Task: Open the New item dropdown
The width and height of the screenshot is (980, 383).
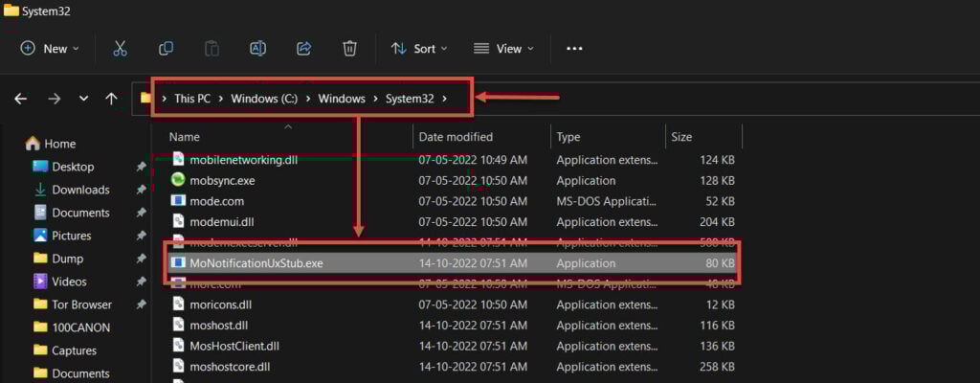Action: (x=50, y=49)
